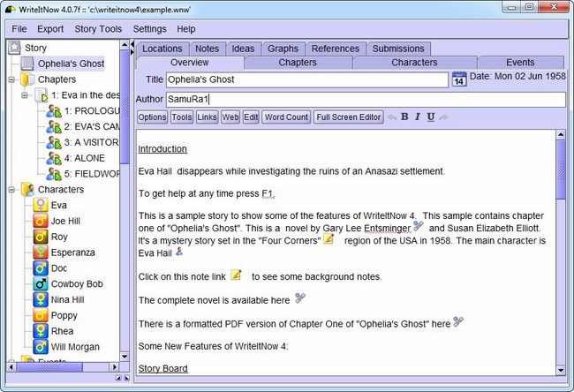Click Rhea character icon
Screen dimensions: 574x392
41,331
